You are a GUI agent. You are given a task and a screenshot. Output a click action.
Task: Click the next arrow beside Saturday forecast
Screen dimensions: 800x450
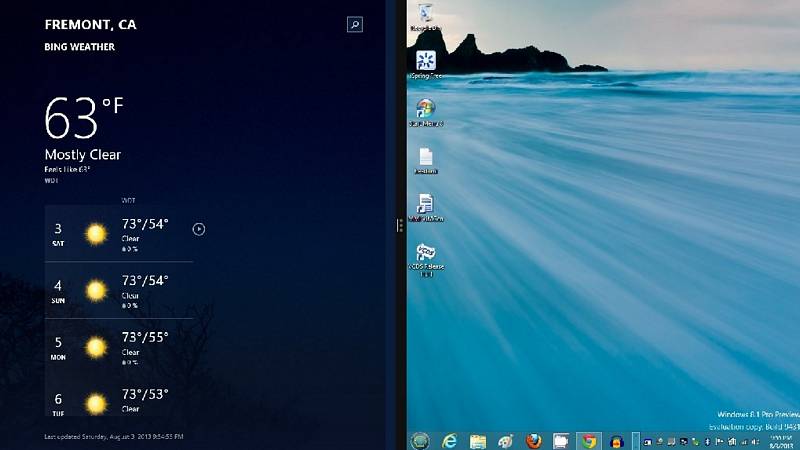(199, 229)
